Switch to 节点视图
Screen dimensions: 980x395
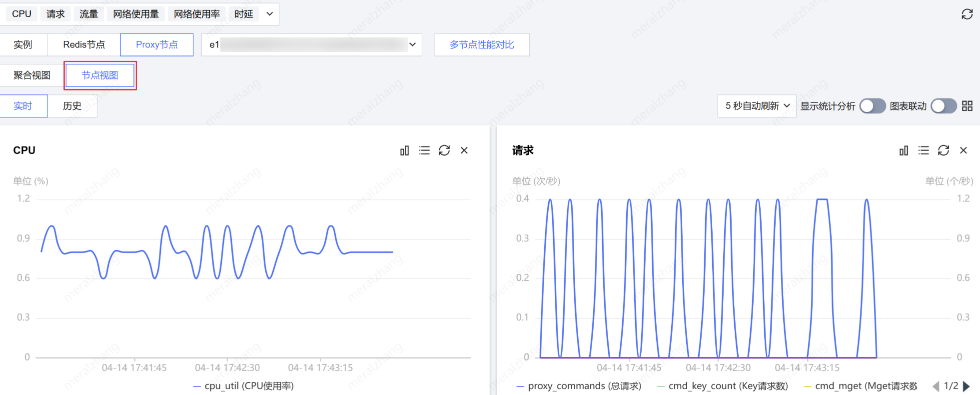[x=100, y=75]
